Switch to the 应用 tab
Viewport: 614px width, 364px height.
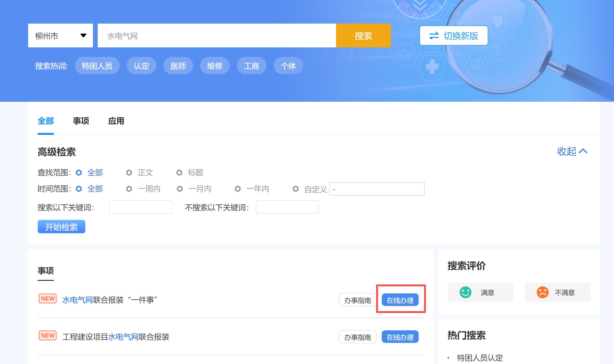pyautogui.click(x=116, y=121)
